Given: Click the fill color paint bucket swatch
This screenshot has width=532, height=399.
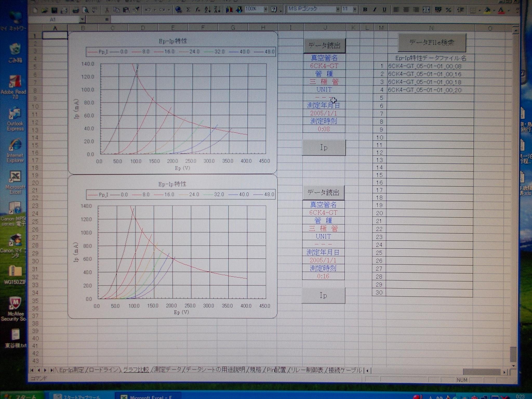Looking at the screenshot, I should [487, 10].
